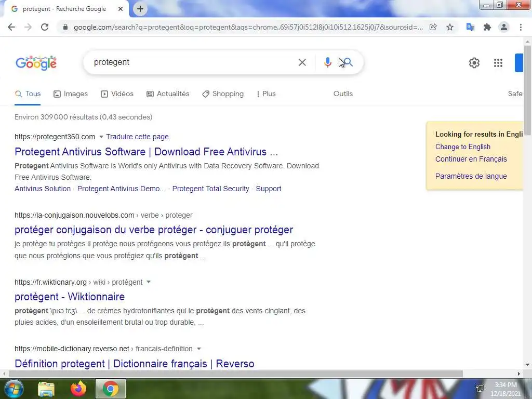Click the Google logo
The image size is (532, 399).
coord(36,63)
